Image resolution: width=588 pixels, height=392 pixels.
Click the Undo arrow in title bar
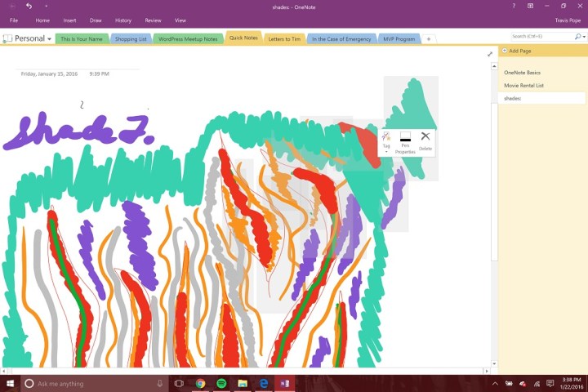click(x=29, y=6)
